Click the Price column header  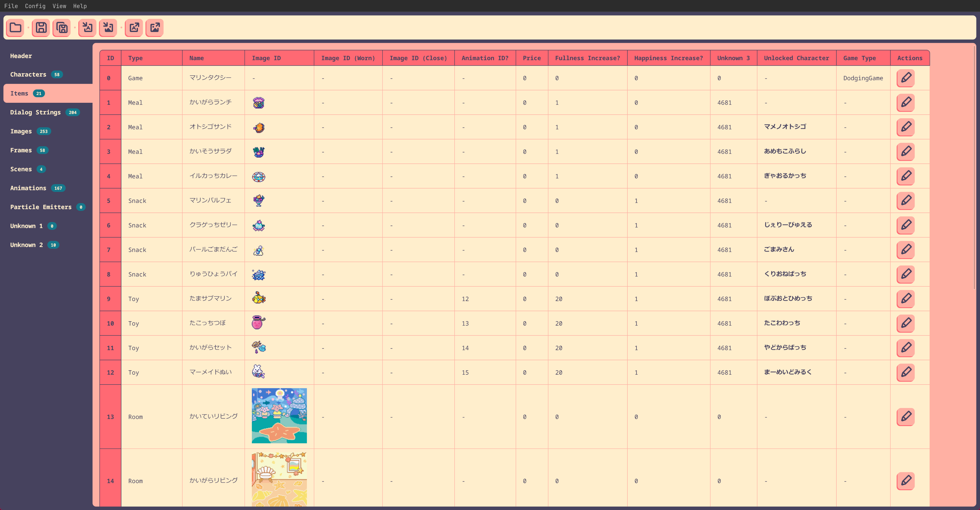532,58
